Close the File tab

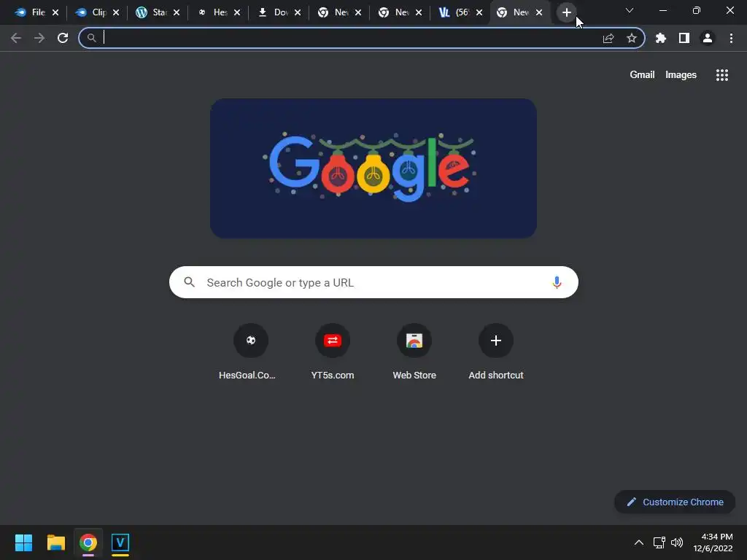(55, 13)
